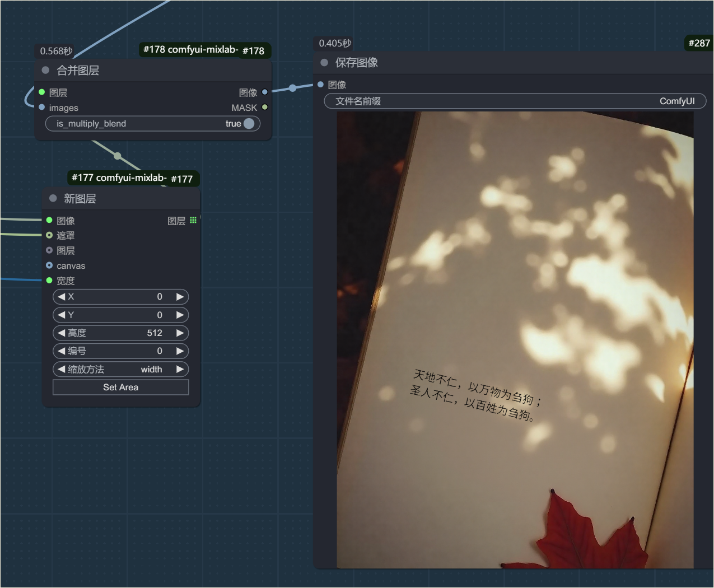This screenshot has width=714, height=588.
Task: Collapse the 新图层 node via its dot
Action: coord(53,198)
